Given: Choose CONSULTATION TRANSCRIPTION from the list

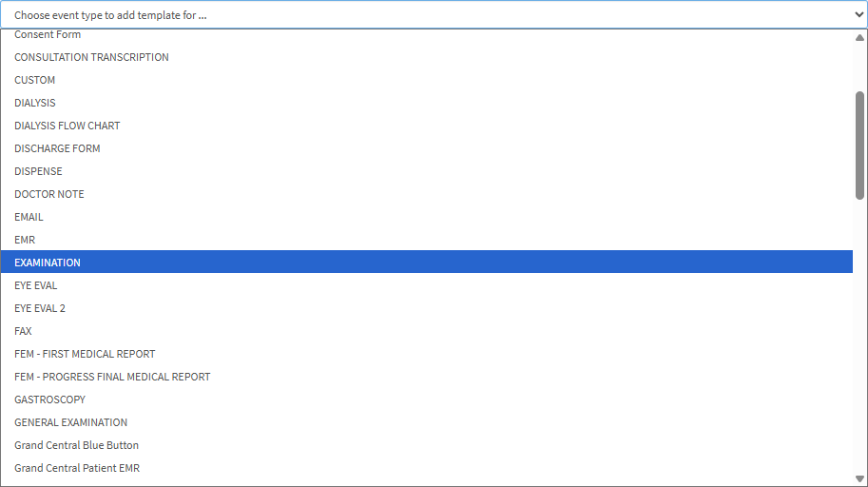Looking at the screenshot, I should 91,57.
